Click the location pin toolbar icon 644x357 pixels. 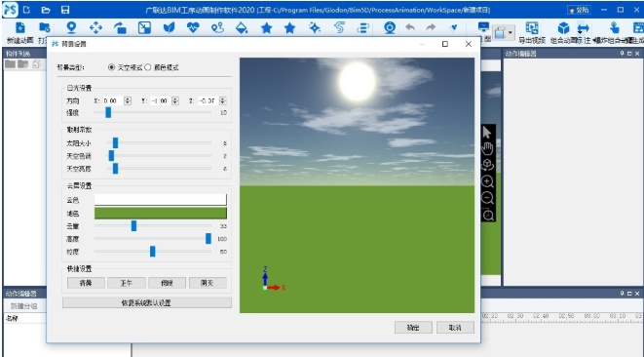(x=71, y=27)
